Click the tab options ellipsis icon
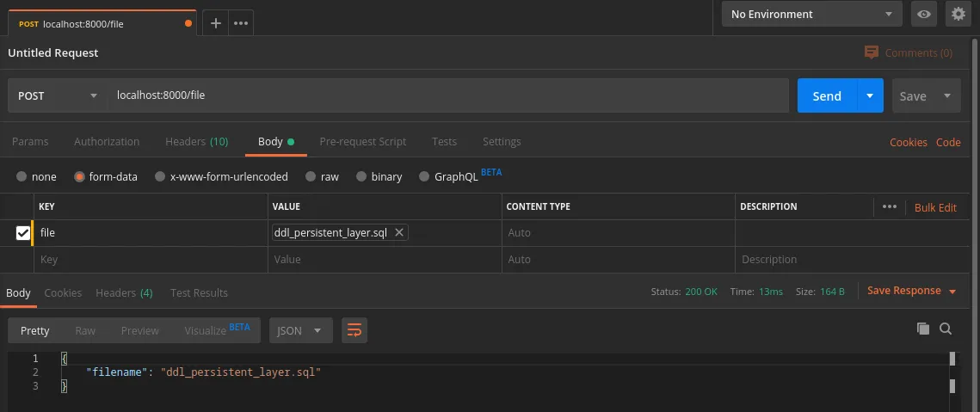Screen dimensions: 980x412 [x=241, y=23]
